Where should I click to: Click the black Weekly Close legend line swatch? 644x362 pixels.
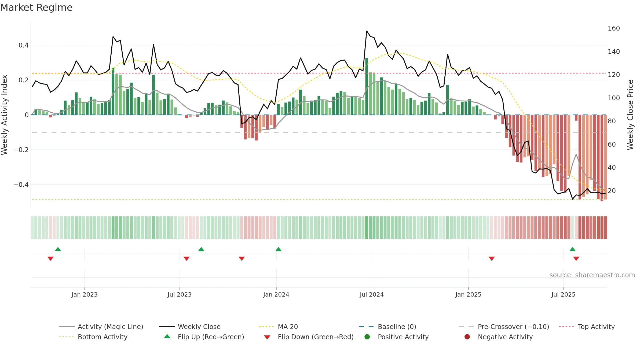pyautogui.click(x=167, y=327)
